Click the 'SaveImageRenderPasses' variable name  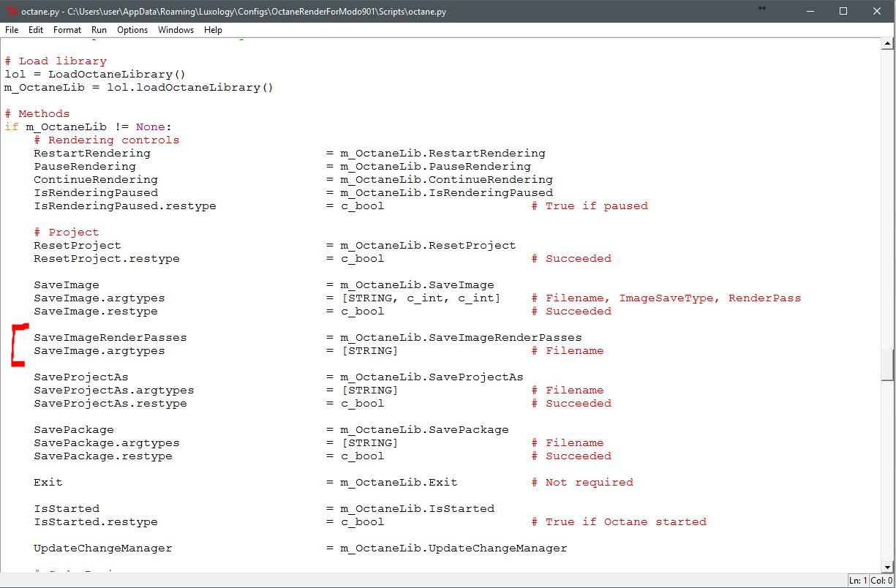pos(110,338)
